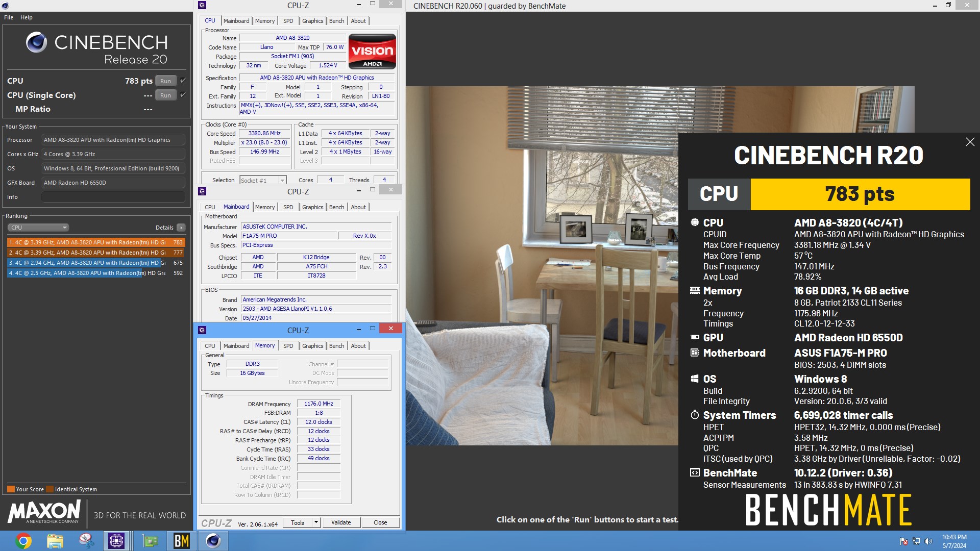Click the CPU chip icon in BenchMate panel

pyautogui.click(x=695, y=222)
